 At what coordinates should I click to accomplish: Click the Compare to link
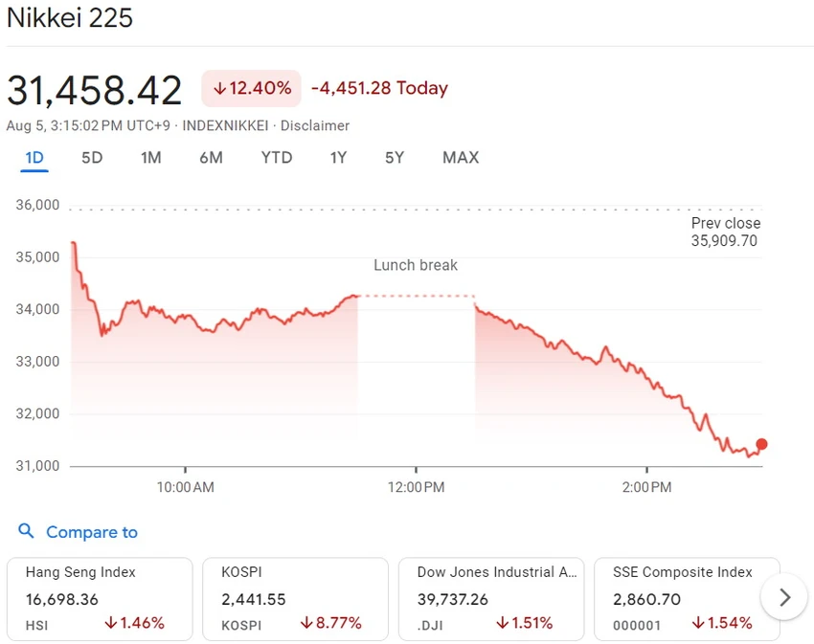[92, 532]
